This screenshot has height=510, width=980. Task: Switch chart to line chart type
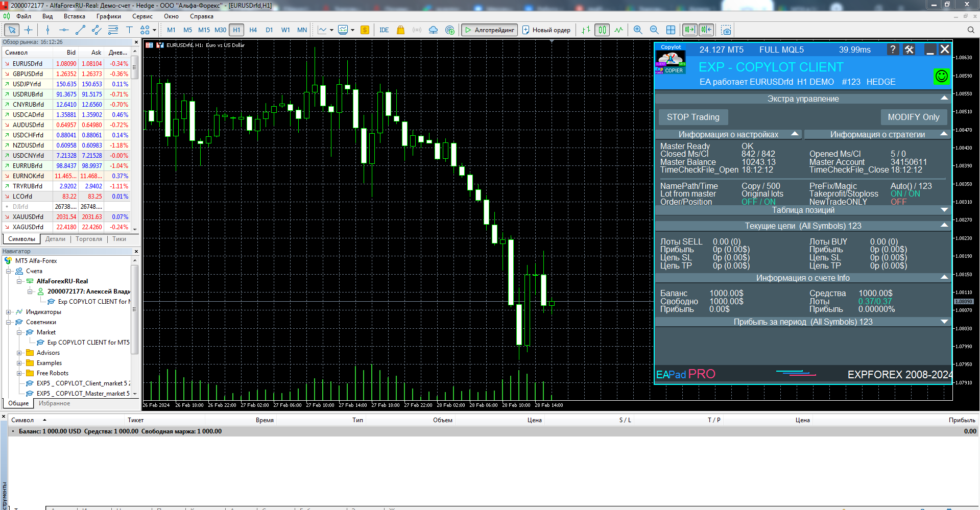[x=618, y=30]
